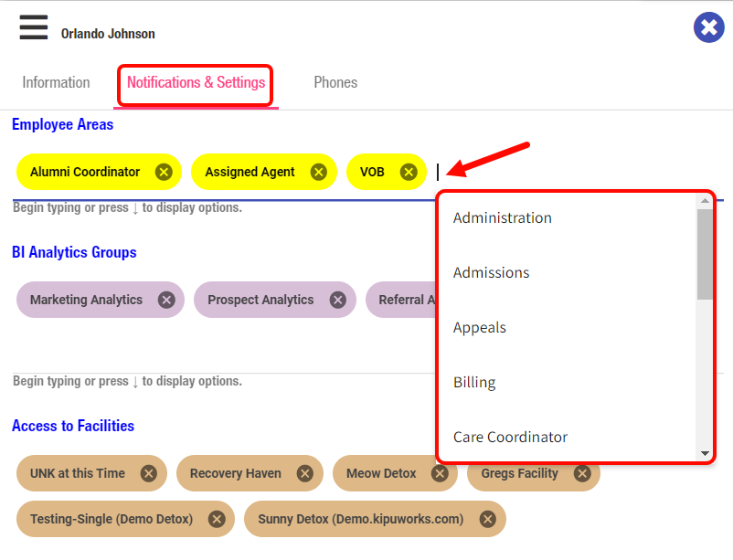The width and height of the screenshot is (733, 560).
Task: Remove Prospect Analytics group chip
Action: pyautogui.click(x=338, y=300)
